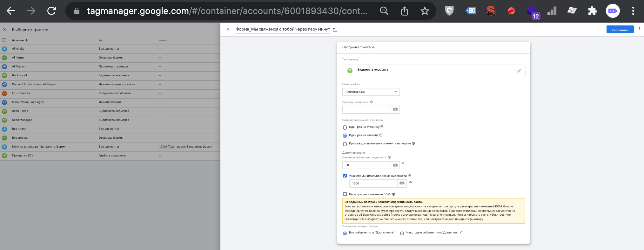Select the 'Send Massage' trigger row
The width and height of the screenshot is (644, 250).
click(110, 120)
